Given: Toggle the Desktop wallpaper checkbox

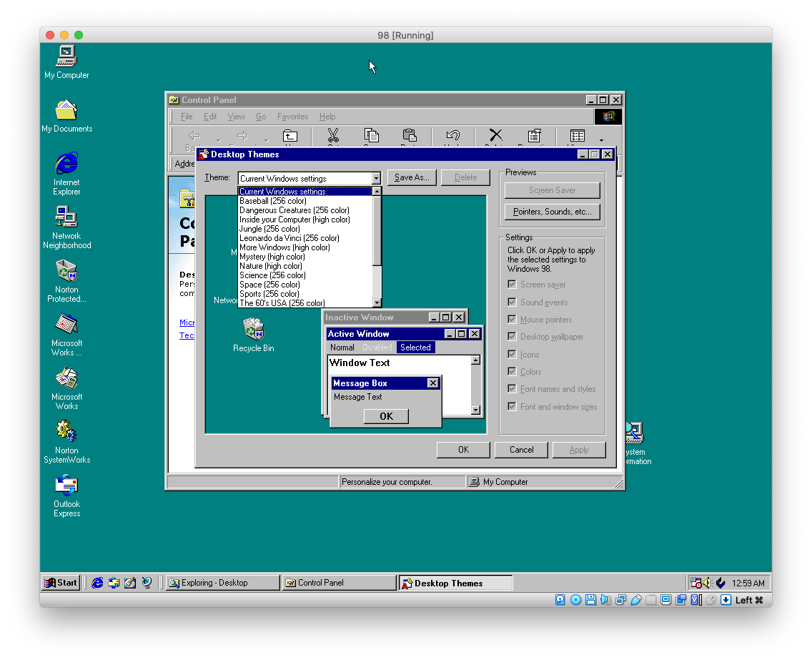Looking at the screenshot, I should 512,336.
